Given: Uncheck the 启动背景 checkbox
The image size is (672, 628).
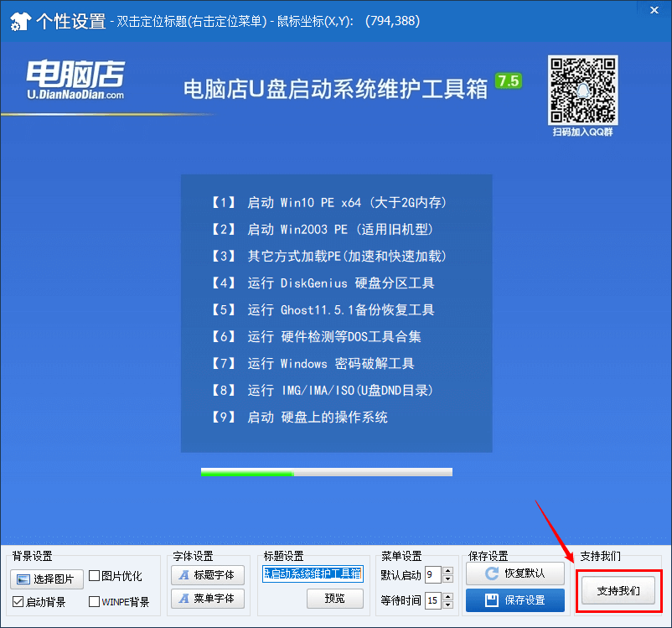Looking at the screenshot, I should tap(18, 602).
